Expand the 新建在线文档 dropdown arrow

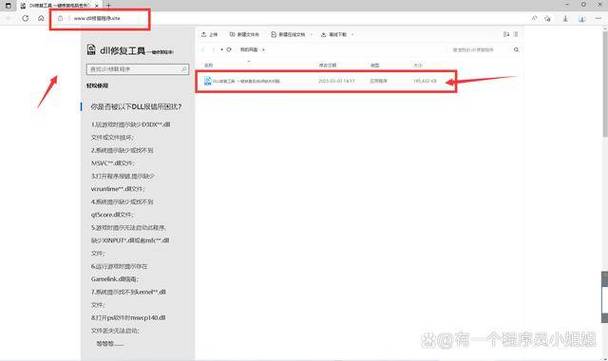[x=311, y=35]
